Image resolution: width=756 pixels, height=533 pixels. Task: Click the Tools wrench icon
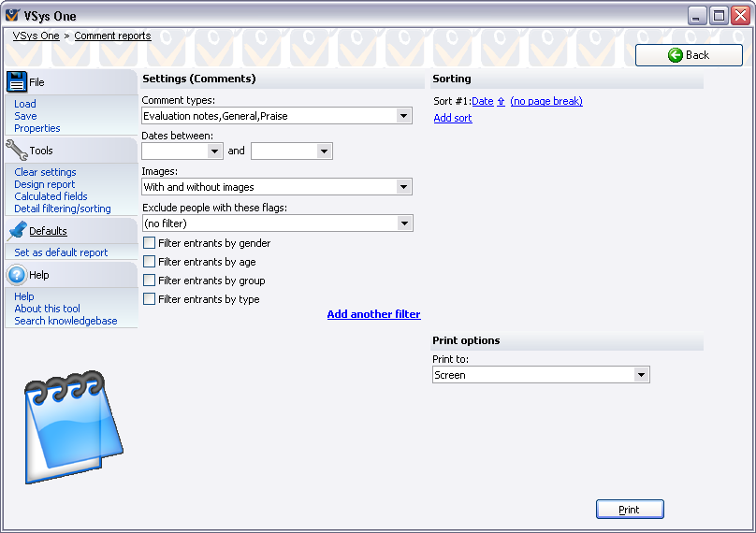point(17,150)
